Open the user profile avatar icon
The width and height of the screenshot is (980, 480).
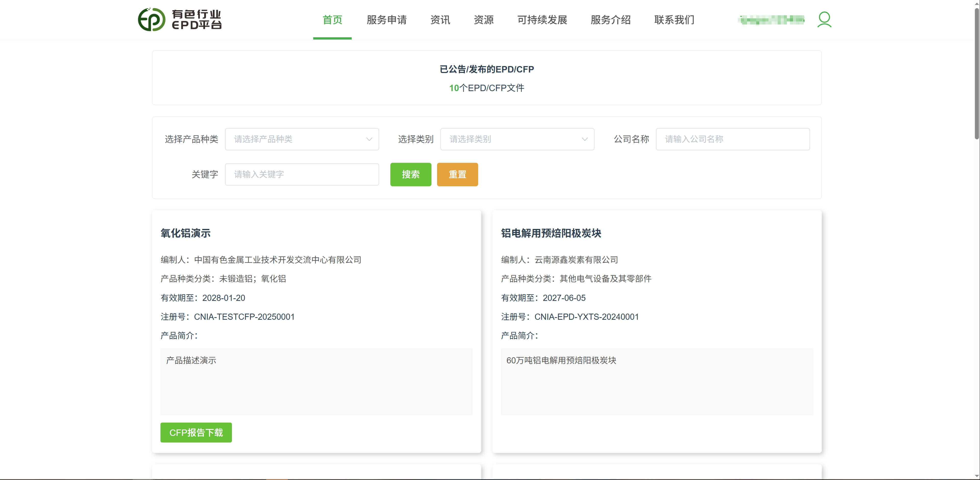824,19
